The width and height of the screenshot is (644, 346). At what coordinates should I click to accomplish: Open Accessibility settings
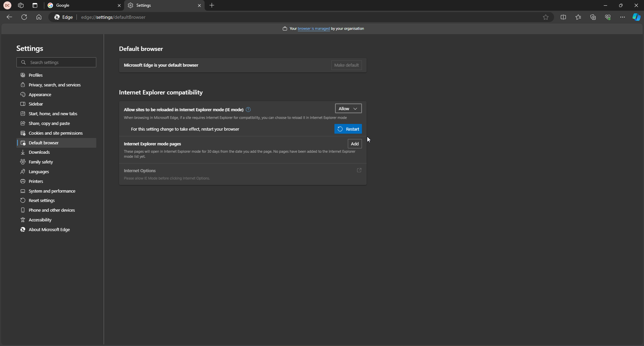56,220
